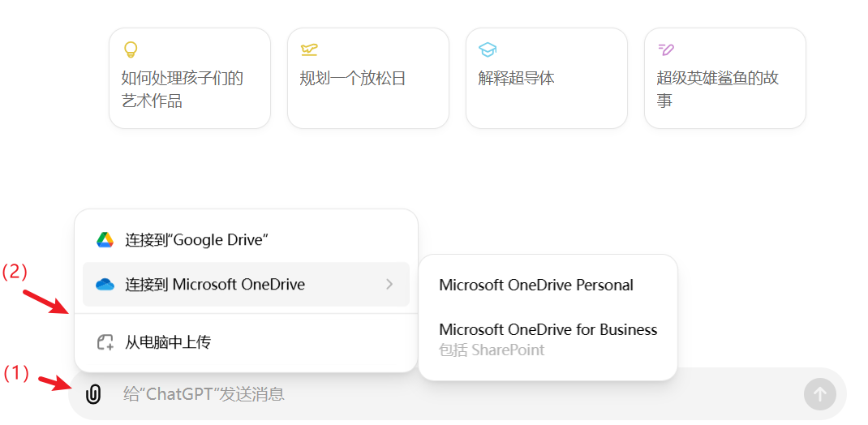Click the purple pen story icon
868x425 pixels.
[666, 49]
